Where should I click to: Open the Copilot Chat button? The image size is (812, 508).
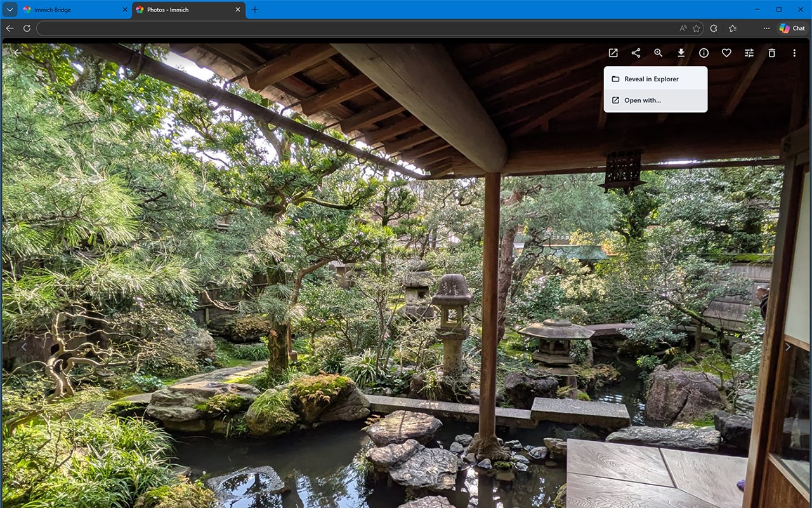point(792,28)
